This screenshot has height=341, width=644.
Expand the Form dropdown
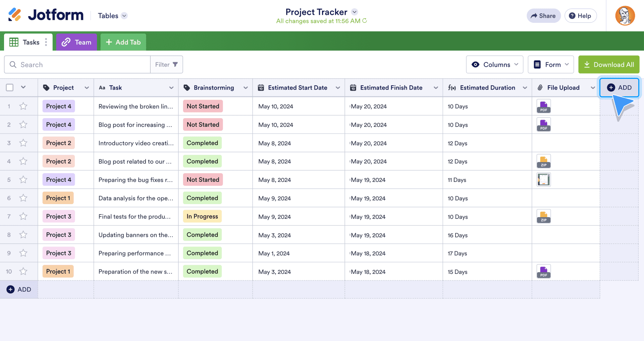(x=550, y=64)
